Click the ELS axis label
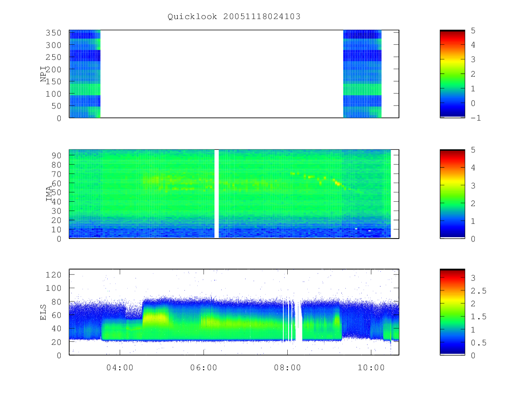The width and height of the screenshot is (532, 399). [x=44, y=312]
